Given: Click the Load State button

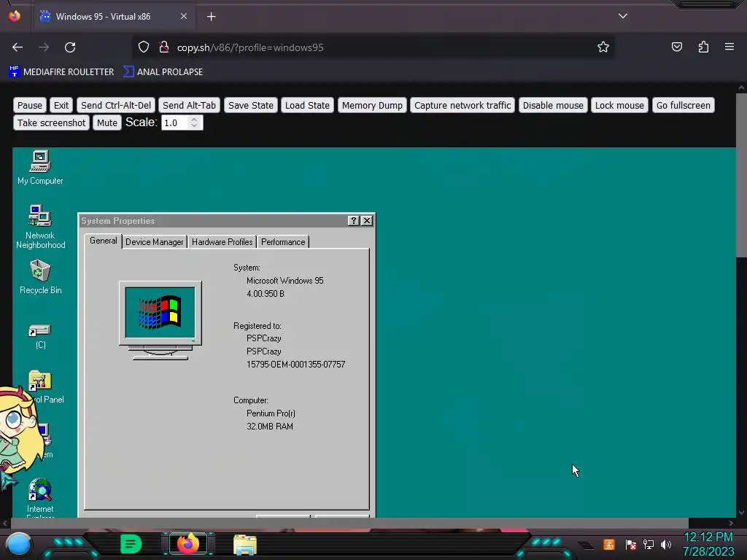Looking at the screenshot, I should click(307, 105).
